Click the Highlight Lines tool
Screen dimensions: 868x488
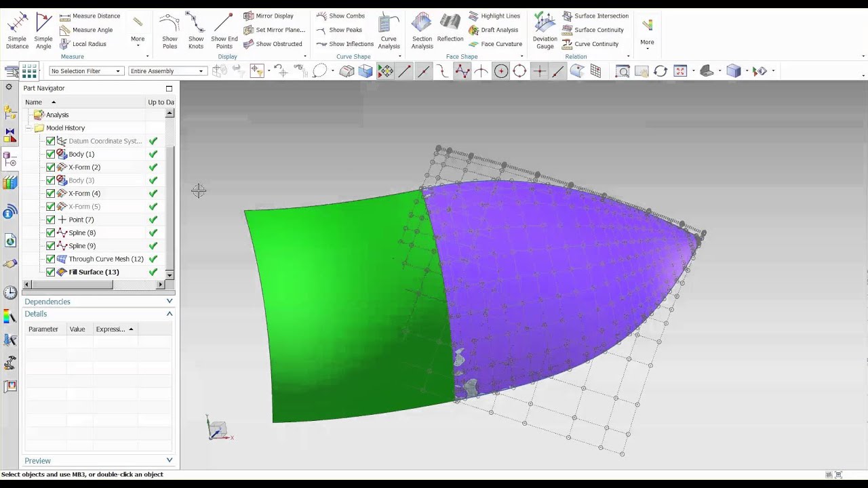pyautogui.click(x=494, y=16)
